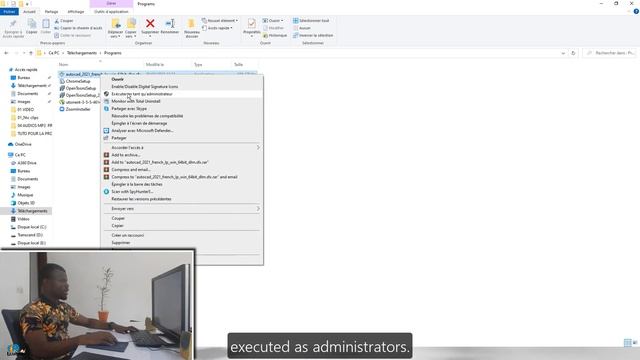
Task: Click the details view icon at bottom right
Action: coord(627,342)
